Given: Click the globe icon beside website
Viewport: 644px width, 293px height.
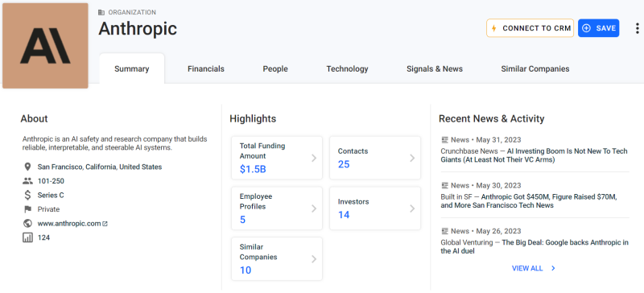Looking at the screenshot, I should coord(27,224).
